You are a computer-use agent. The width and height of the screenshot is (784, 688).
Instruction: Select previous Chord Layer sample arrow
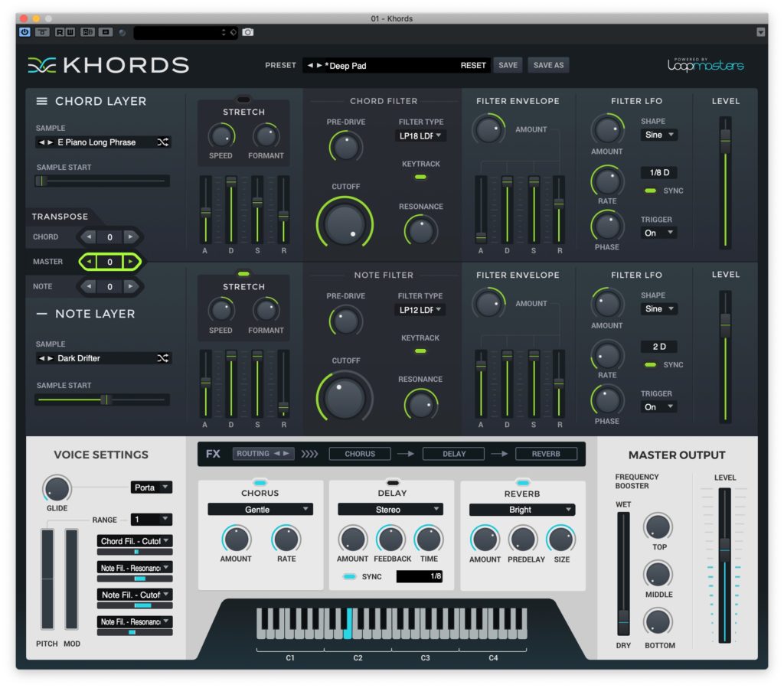tap(42, 142)
